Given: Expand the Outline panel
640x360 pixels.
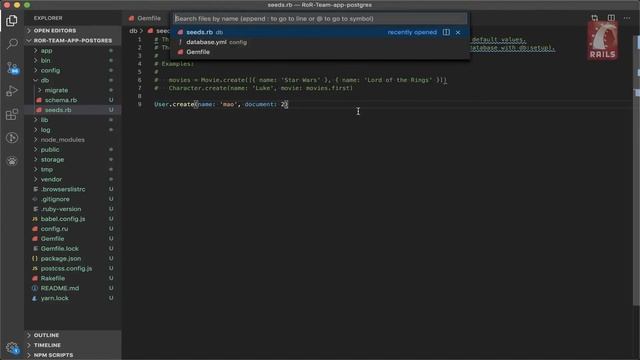Looking at the screenshot, I should 73,335.
